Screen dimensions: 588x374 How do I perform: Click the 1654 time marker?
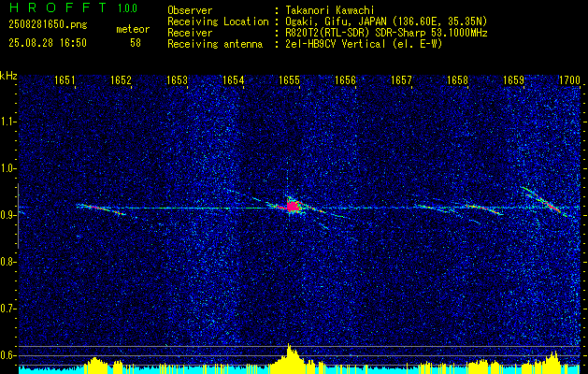pos(234,80)
